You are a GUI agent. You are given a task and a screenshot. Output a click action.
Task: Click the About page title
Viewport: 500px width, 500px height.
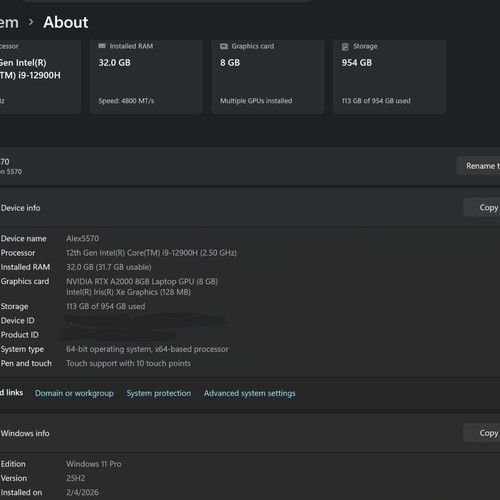click(66, 22)
